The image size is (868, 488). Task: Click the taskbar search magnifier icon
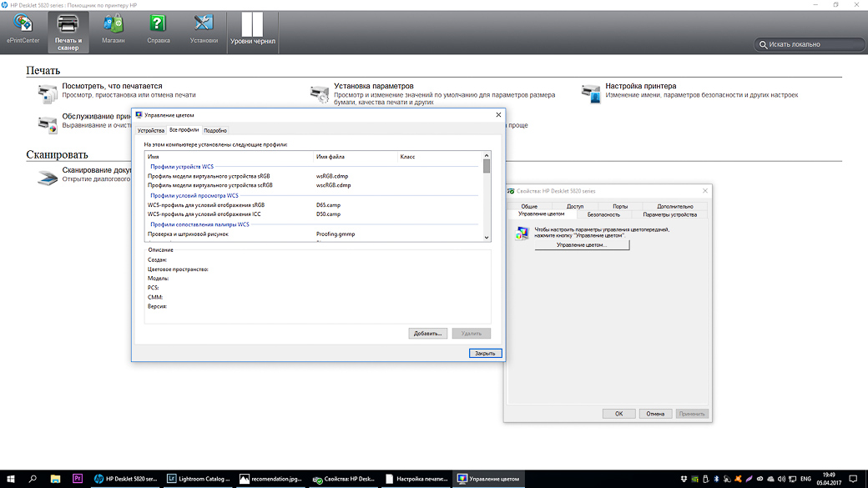[33, 479]
